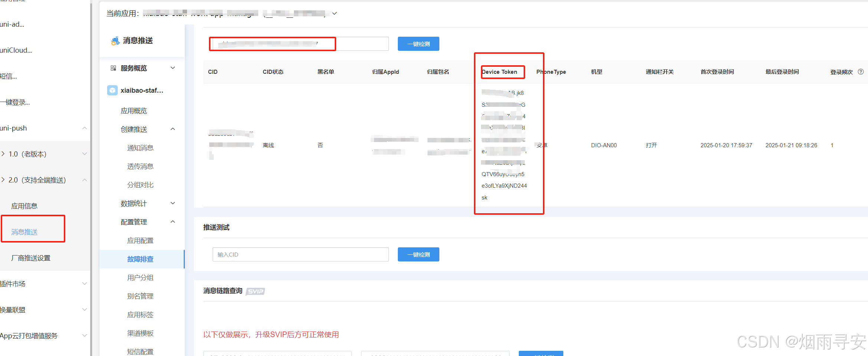Click the 输入CID input field

click(301, 254)
